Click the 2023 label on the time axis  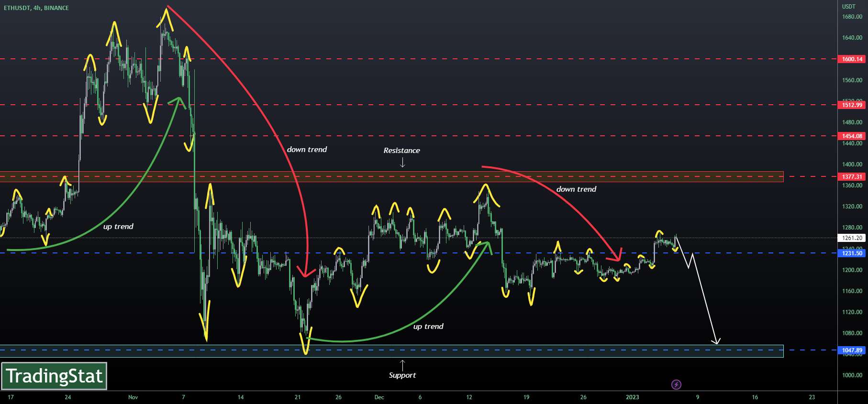(632, 397)
